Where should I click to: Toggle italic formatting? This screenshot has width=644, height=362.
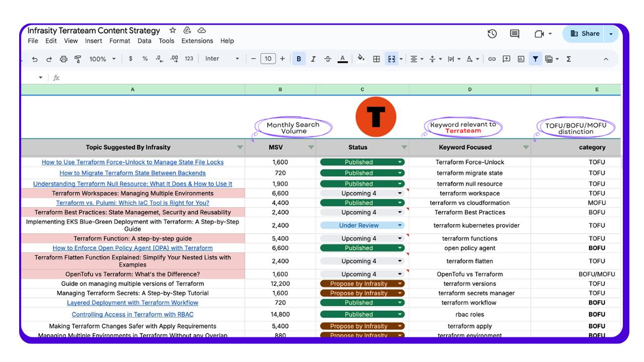313,59
